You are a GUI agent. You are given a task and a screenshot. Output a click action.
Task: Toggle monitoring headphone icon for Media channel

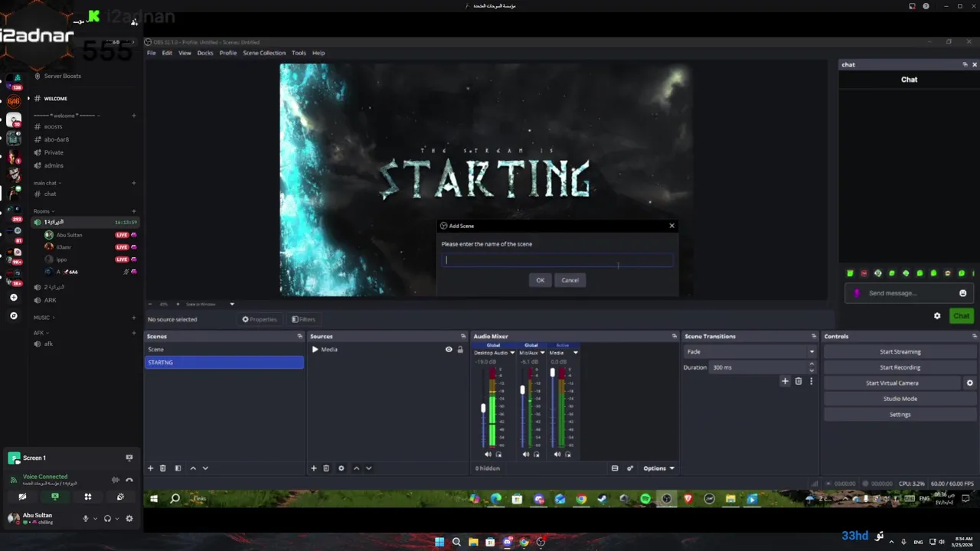(x=567, y=455)
